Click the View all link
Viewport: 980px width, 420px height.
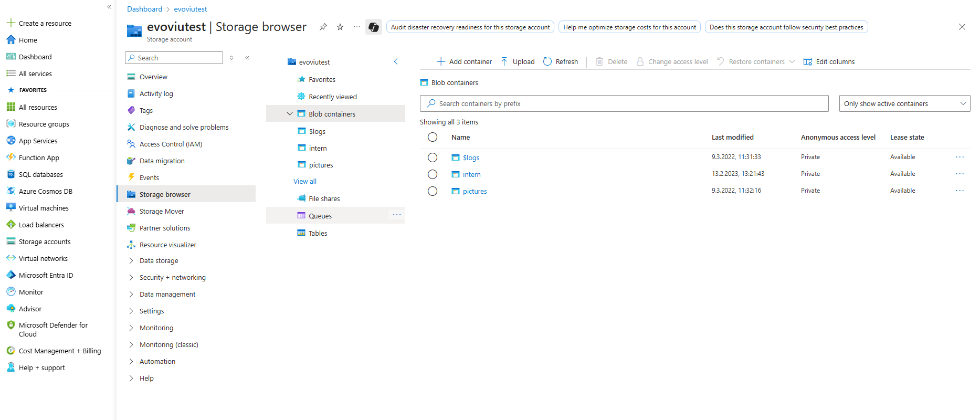click(305, 181)
